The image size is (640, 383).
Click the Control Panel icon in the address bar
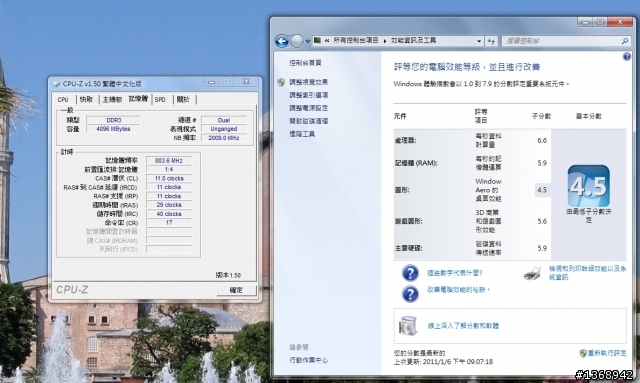[x=317, y=40]
